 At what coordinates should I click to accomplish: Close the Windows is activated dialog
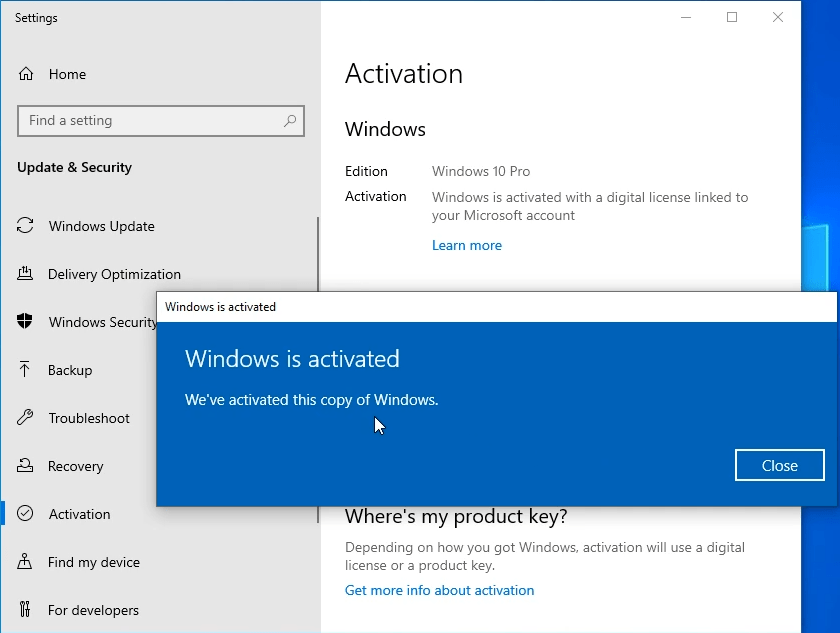click(779, 465)
